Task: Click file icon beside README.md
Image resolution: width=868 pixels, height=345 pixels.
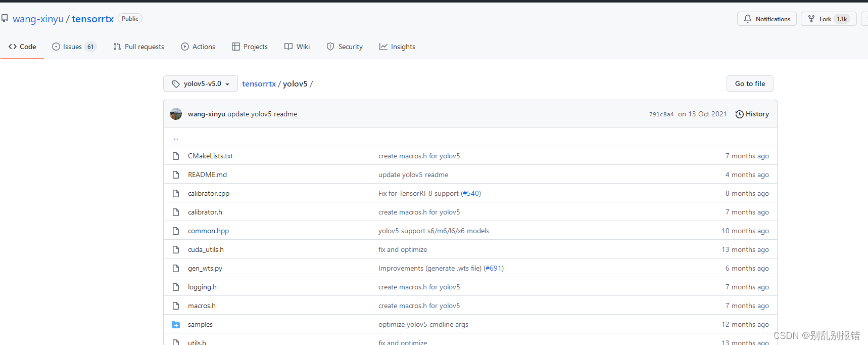Action: tap(176, 175)
